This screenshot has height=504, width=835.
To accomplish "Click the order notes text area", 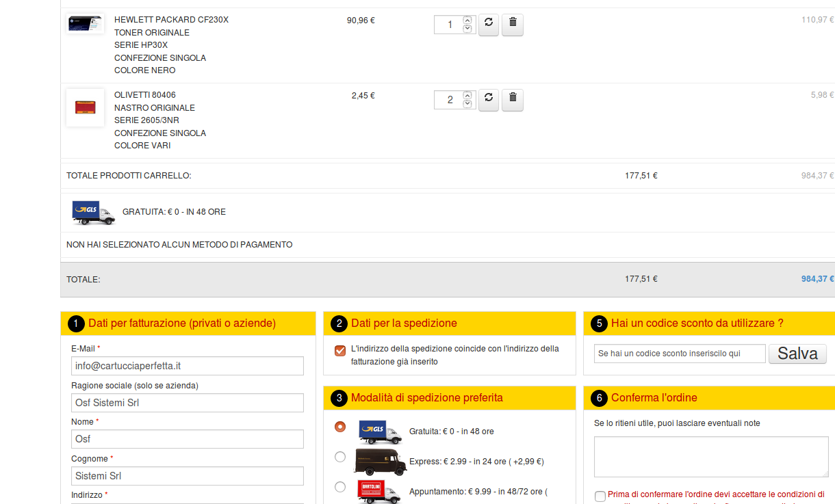I will [711, 457].
